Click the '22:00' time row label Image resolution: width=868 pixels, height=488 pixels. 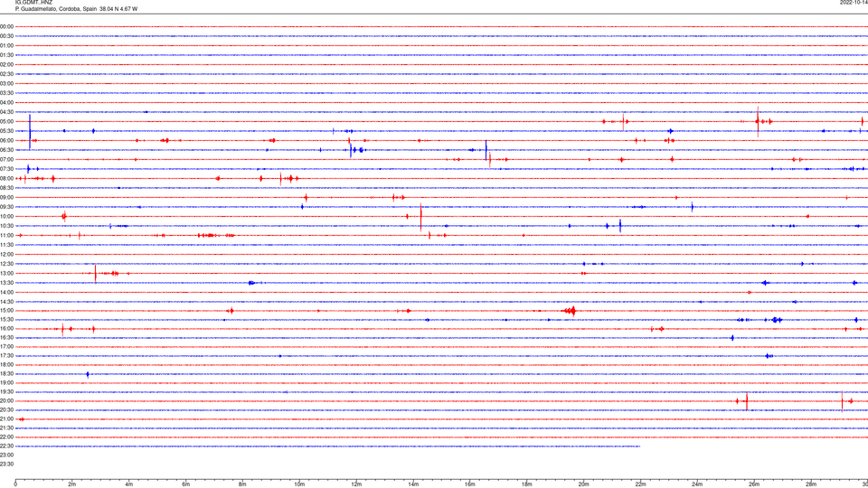pyautogui.click(x=6, y=437)
